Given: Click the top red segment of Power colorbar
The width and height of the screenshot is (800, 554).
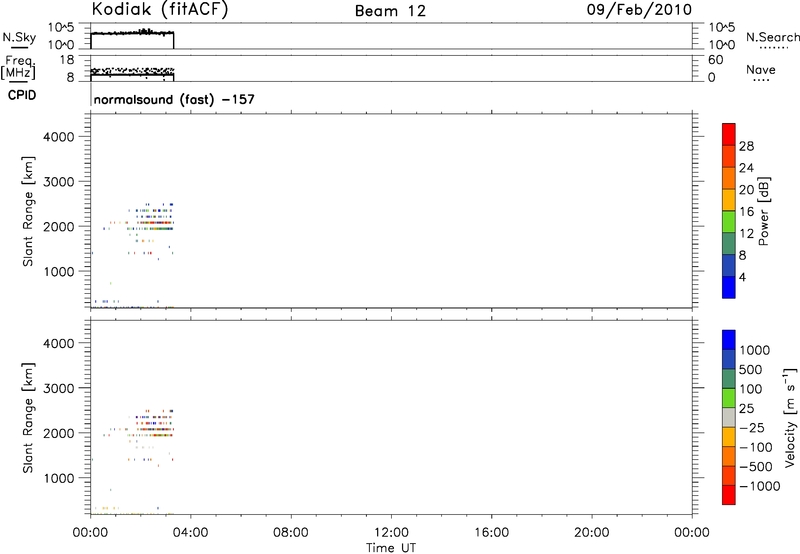Looking at the screenshot, I should (x=729, y=134).
